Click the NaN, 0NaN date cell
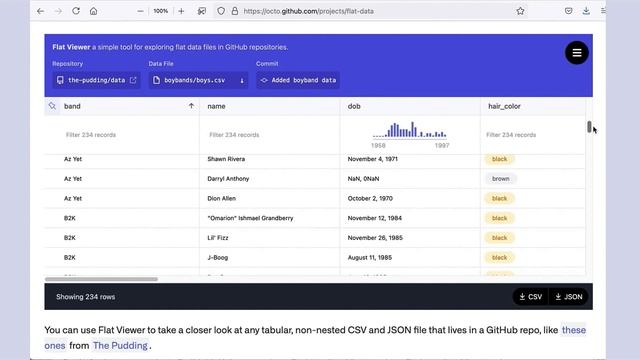The height and width of the screenshot is (360, 640). [x=363, y=179]
